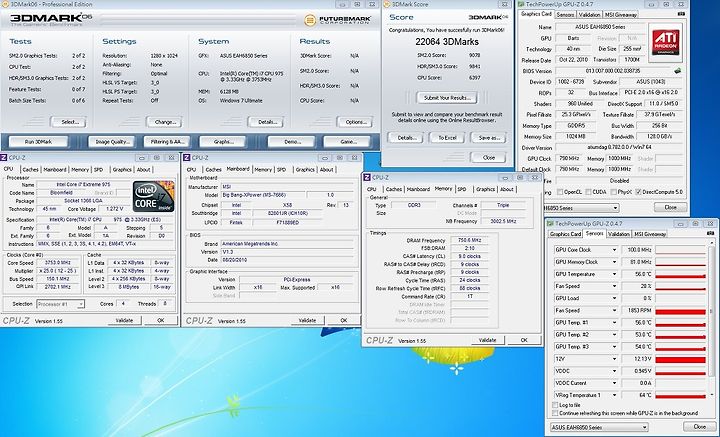The height and width of the screenshot is (437, 720).
Task: Click the GPU Temperature red graph bar
Action: tap(681, 275)
